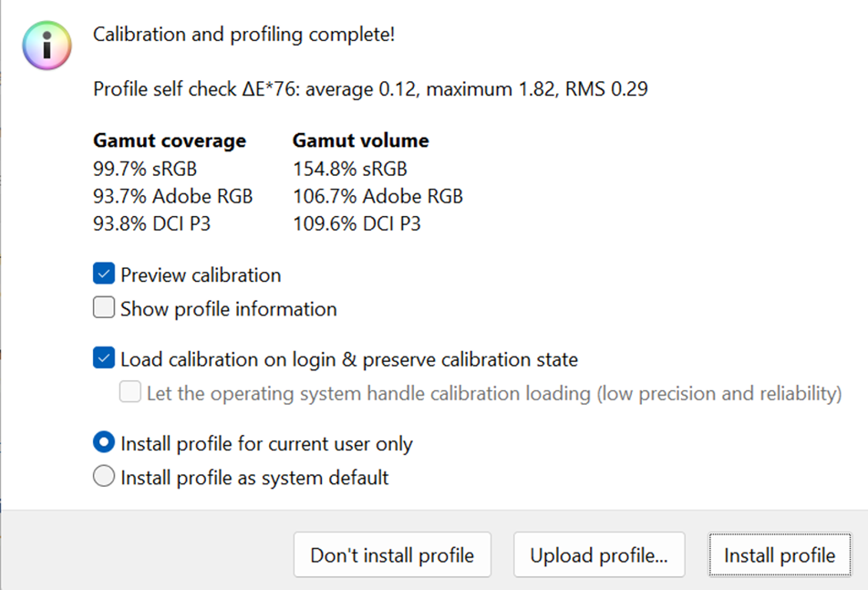Toggle the Preview calibration checkbox
Viewport: 868px width, 590px height.
tap(104, 274)
